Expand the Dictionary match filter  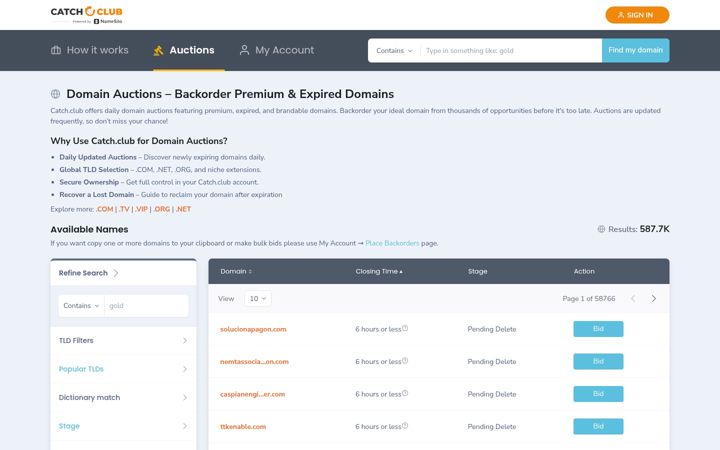(x=123, y=397)
